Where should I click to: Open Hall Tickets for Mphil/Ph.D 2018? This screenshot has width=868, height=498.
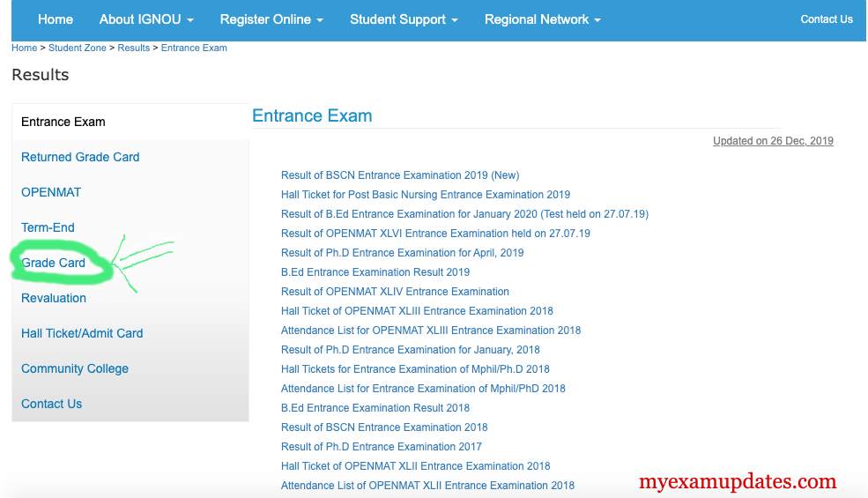tap(415, 369)
